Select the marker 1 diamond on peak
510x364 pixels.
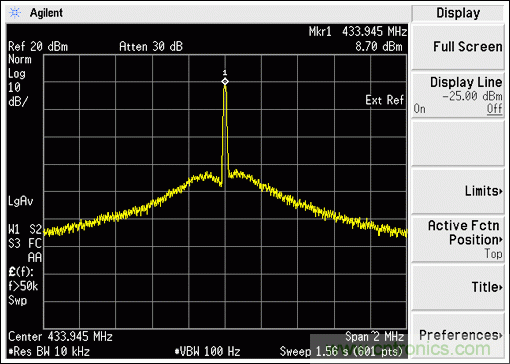click(x=225, y=81)
